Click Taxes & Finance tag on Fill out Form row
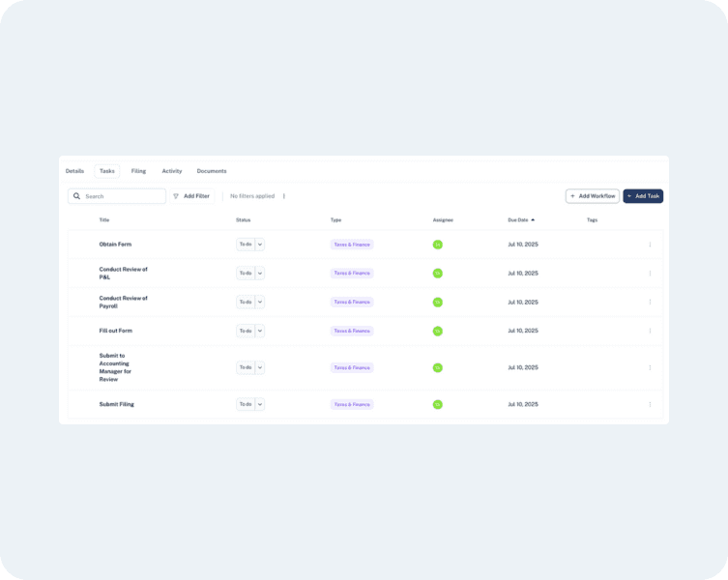728x580 pixels. (x=352, y=332)
